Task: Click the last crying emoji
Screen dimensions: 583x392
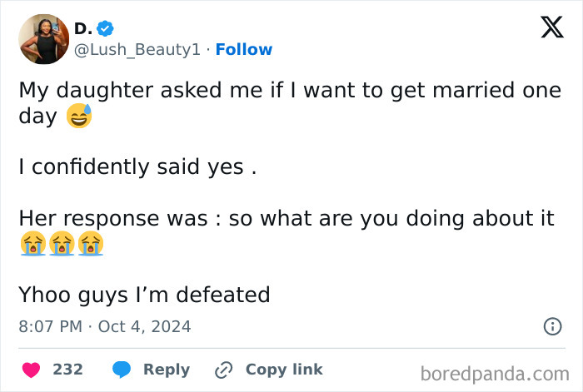Action: (91, 245)
